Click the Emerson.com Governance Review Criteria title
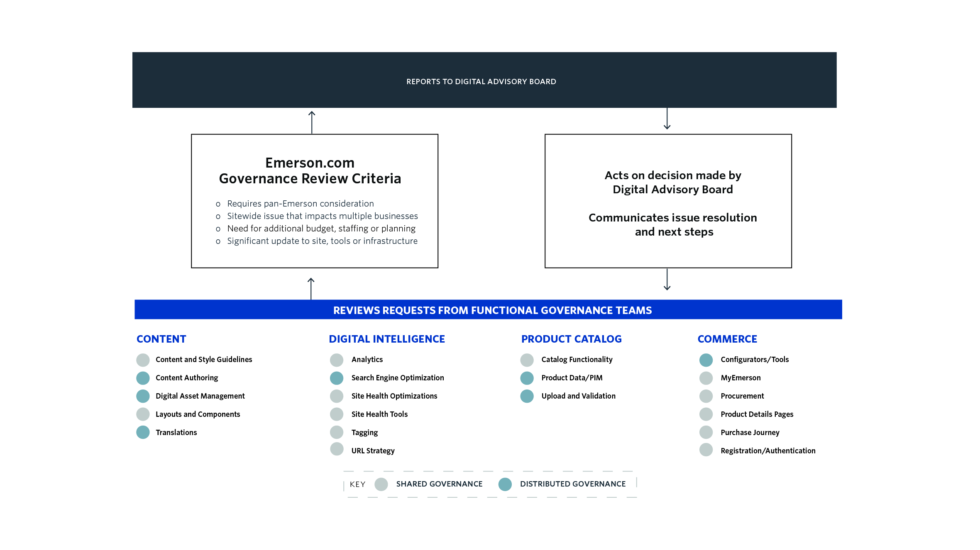Viewport: 980px width, 550px height. pyautogui.click(x=310, y=170)
